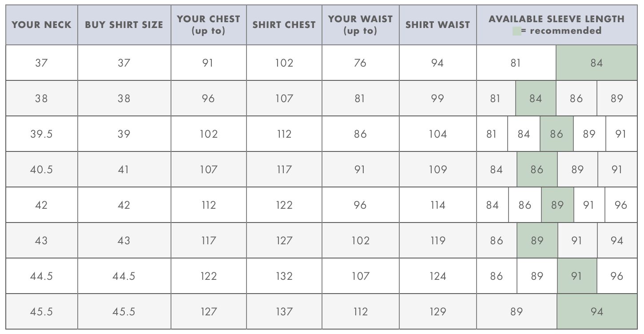This screenshot has width=644, height=334.
Task: Choose recommended sleeve 86 for neck 39.5
Action: (x=557, y=134)
